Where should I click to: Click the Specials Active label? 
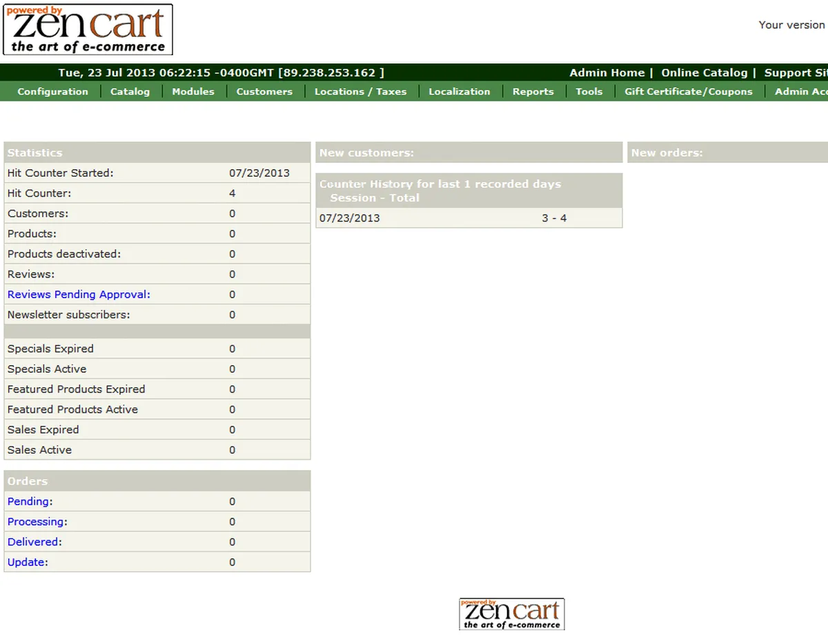click(x=47, y=369)
